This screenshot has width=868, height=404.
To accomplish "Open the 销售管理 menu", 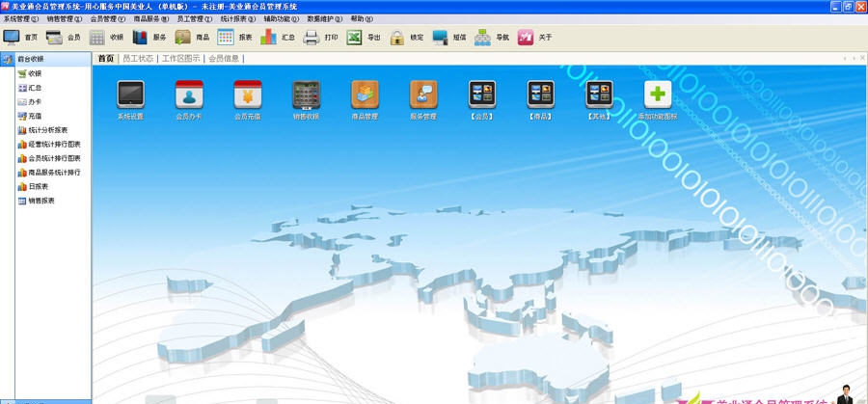I will tap(65, 19).
